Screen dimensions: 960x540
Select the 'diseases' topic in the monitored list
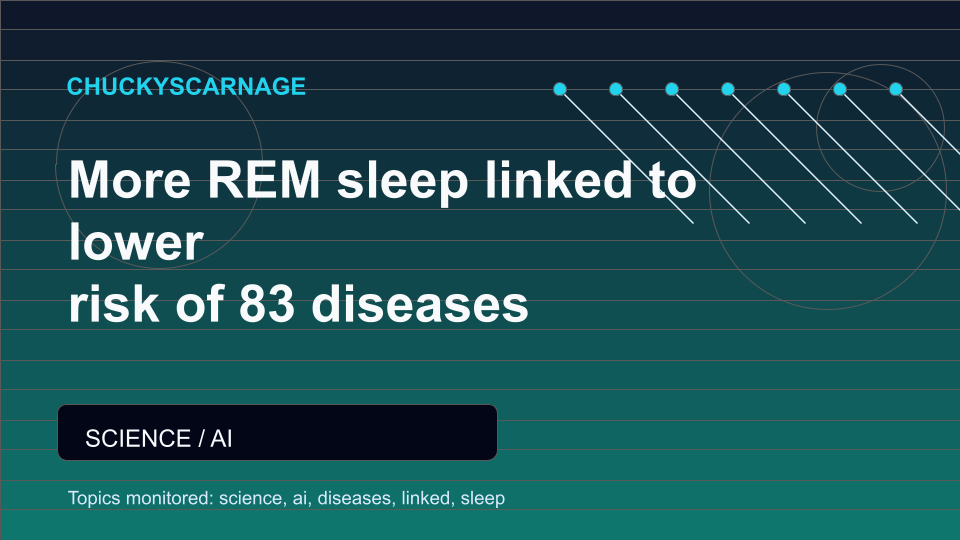click(354, 498)
